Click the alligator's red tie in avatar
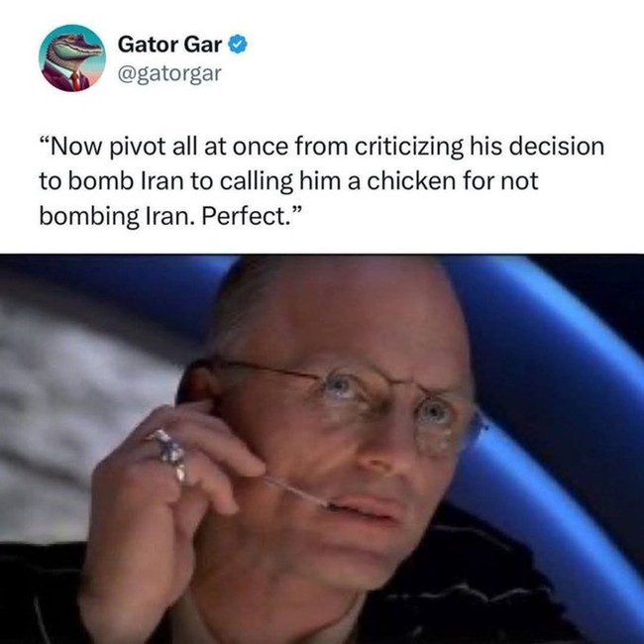The image size is (644, 644). [x=76, y=81]
